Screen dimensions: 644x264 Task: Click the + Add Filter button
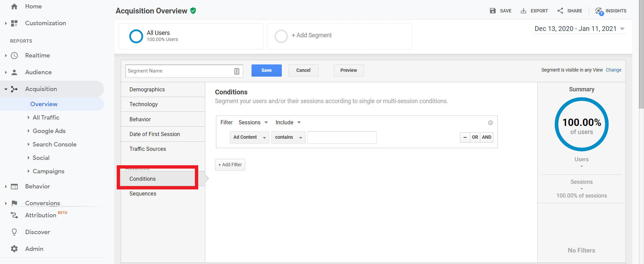pos(230,165)
